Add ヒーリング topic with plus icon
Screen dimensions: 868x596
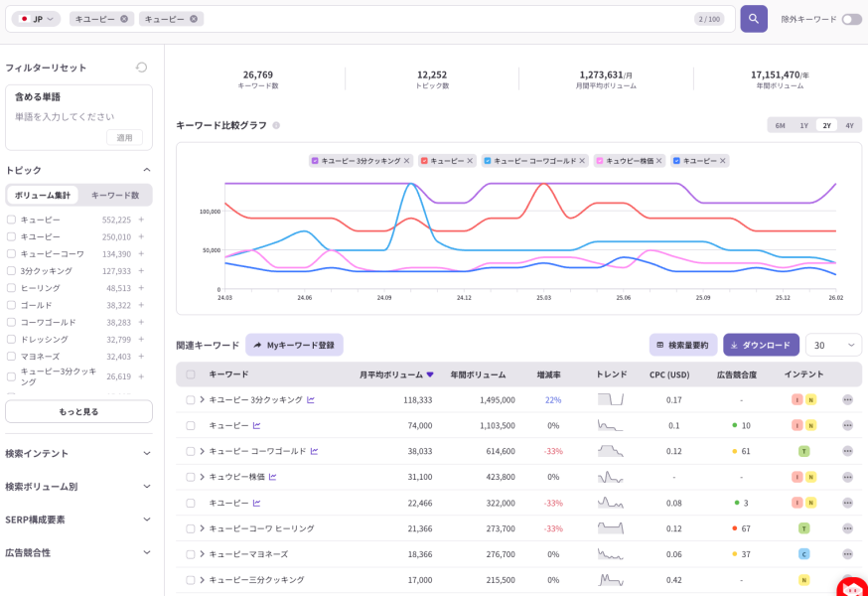point(141,288)
